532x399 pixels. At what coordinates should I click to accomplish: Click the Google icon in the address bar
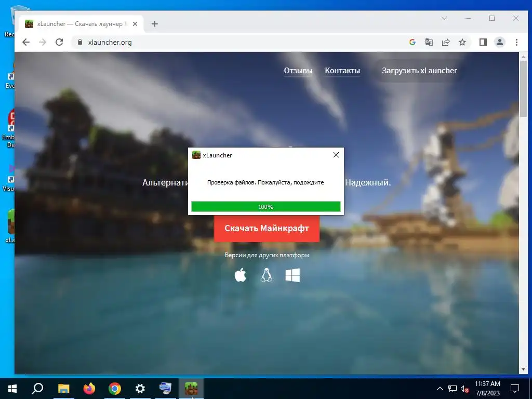412,42
